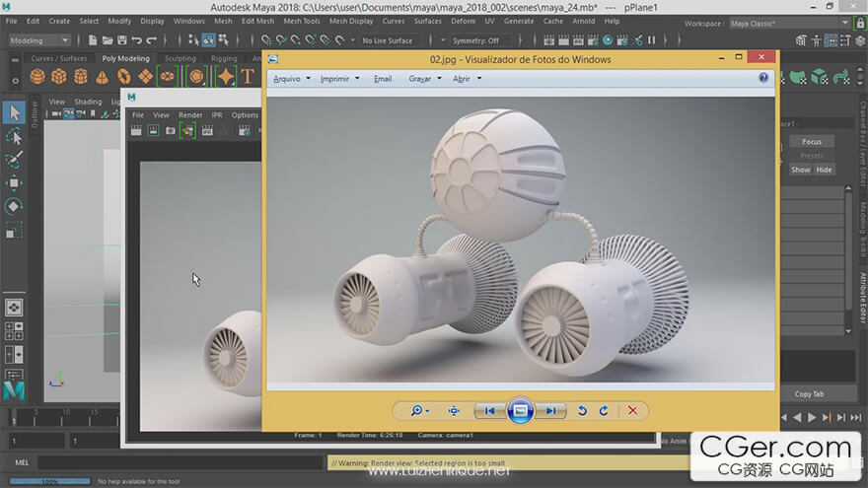
Task: Choose the Scale tool in Maya toolbox
Action: coord(14,230)
